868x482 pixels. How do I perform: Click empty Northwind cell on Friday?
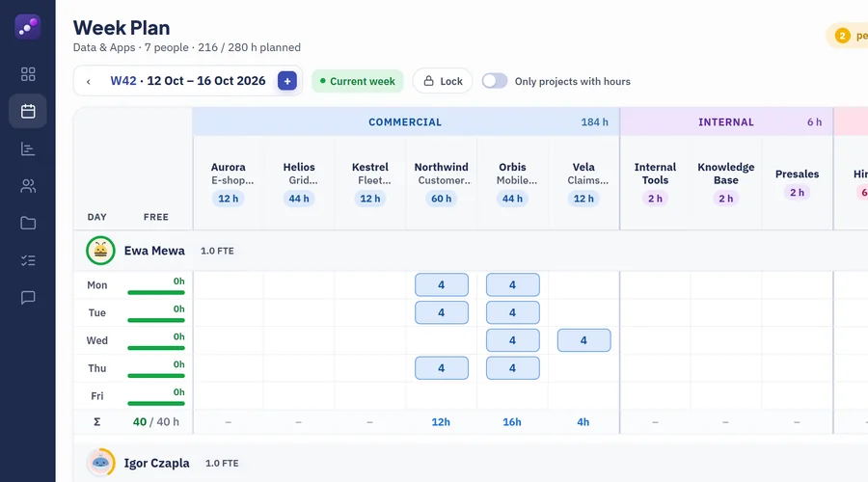(441, 395)
